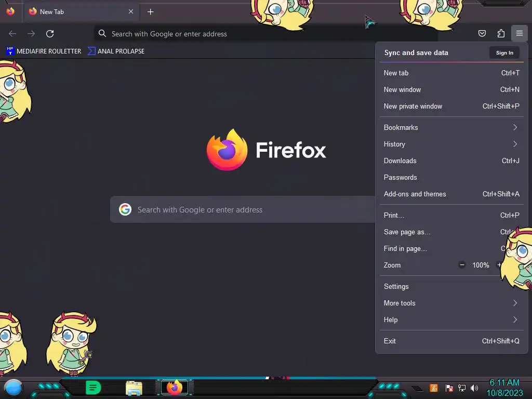The width and height of the screenshot is (532, 399).
Task: Open Settings from the menu
Action: [441, 286]
